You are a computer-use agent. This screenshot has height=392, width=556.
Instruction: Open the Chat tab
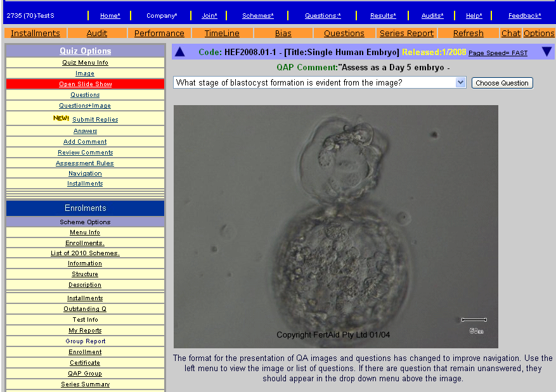510,34
